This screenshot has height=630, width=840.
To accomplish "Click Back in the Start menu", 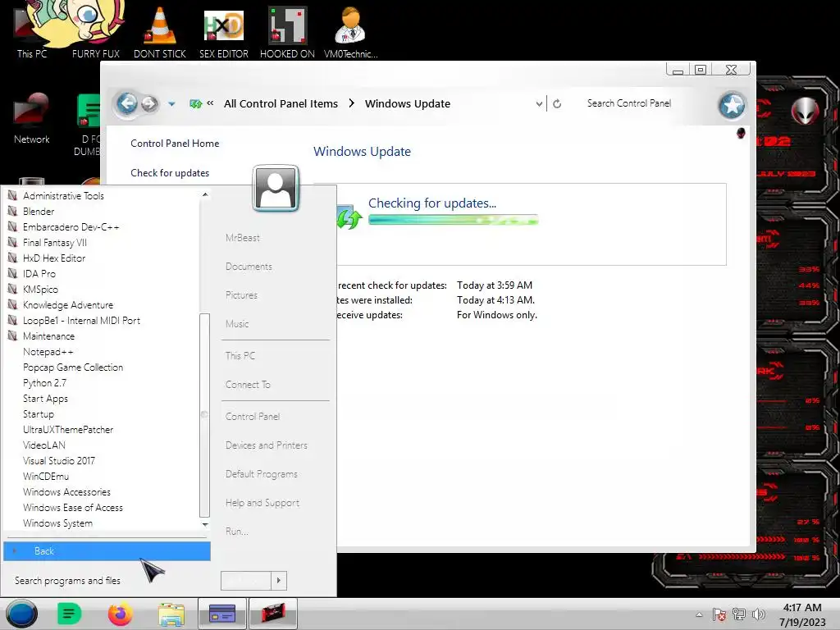I will tap(107, 550).
